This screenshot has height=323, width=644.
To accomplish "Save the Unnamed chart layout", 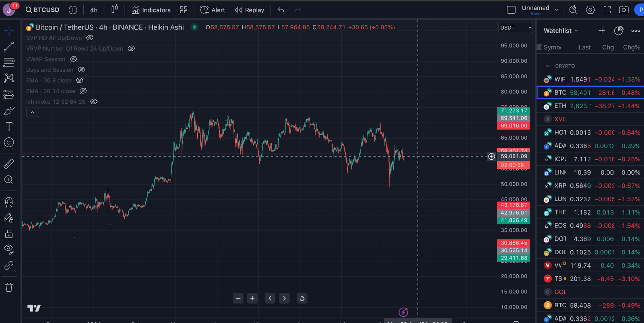I will click(x=535, y=14).
